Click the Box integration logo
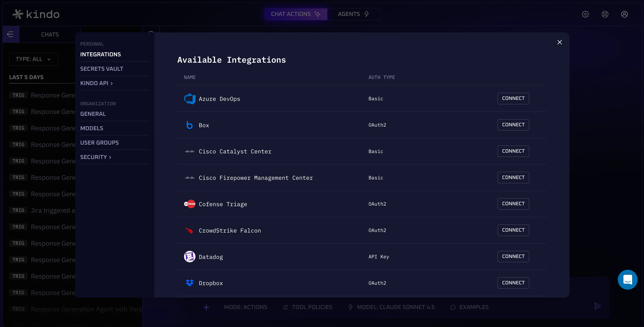 tap(189, 125)
